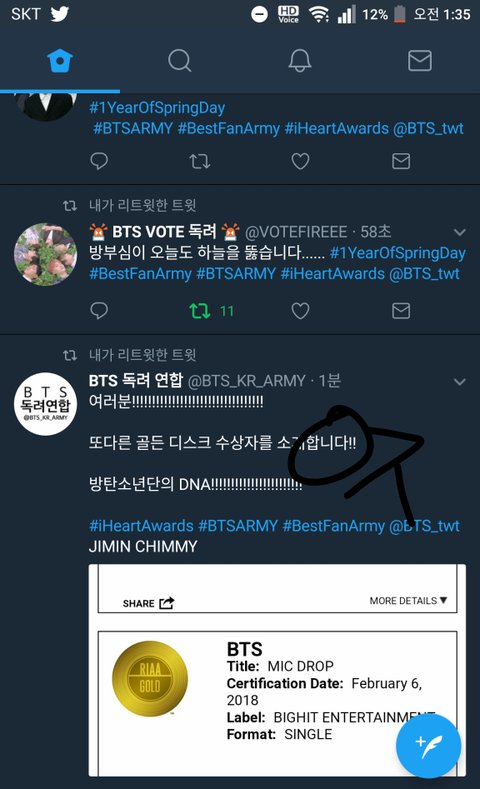Like the top tweet with #1YearOfSpringDay
This screenshot has width=480, height=789.
(x=300, y=161)
